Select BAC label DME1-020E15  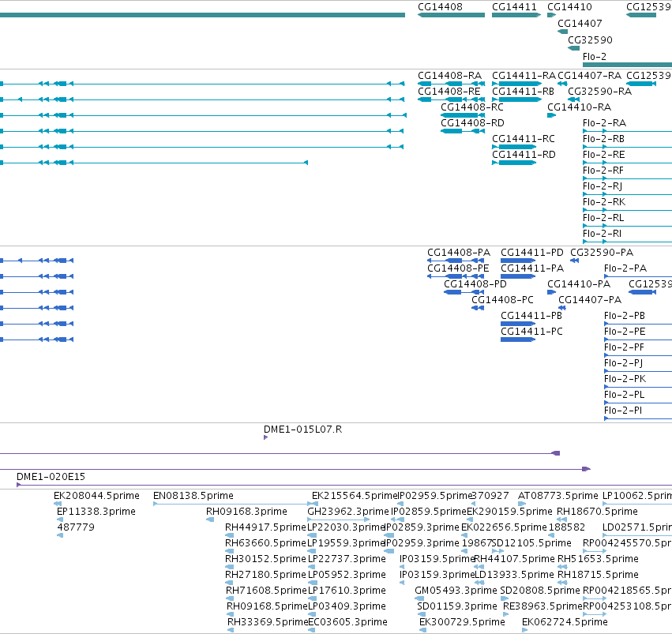tap(51, 476)
